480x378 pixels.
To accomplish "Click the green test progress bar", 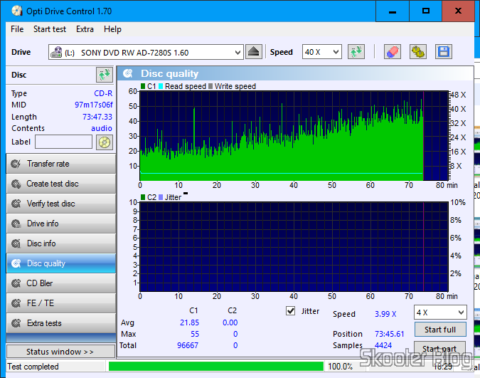I will (x=216, y=366).
